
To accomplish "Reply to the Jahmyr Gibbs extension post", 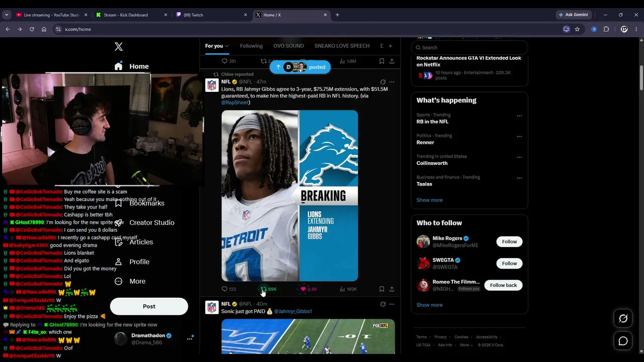I will pos(224,289).
